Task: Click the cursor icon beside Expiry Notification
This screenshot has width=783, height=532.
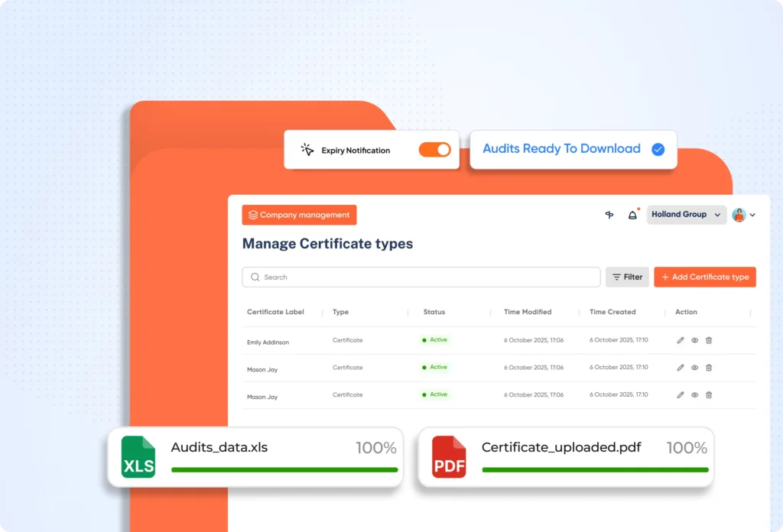Action: (307, 149)
